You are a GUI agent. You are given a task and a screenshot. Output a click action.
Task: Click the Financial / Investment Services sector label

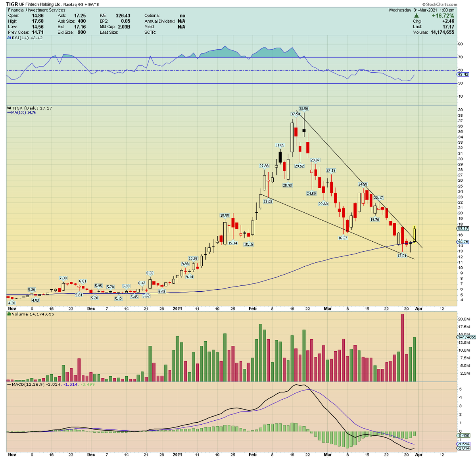point(36,10)
